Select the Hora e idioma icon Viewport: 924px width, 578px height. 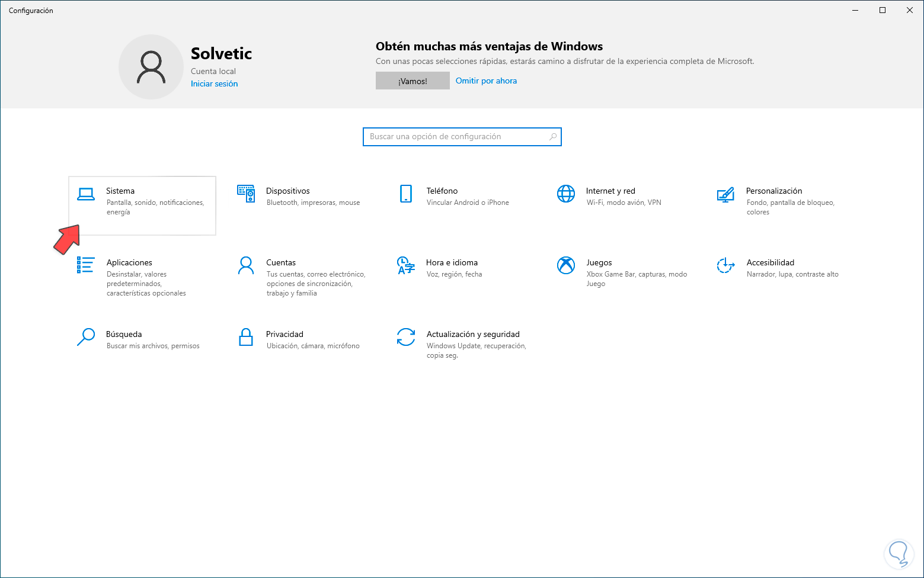[406, 265]
